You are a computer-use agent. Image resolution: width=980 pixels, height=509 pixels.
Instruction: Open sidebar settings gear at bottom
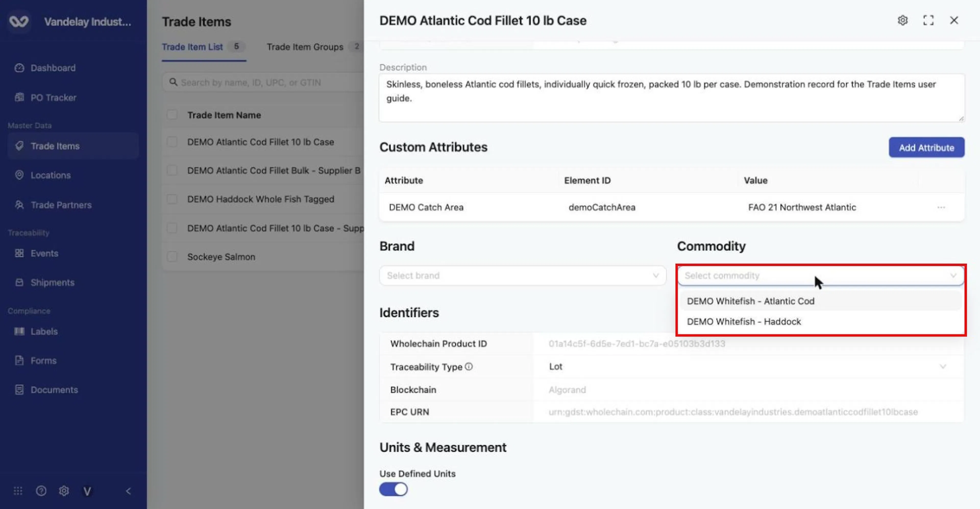point(64,491)
